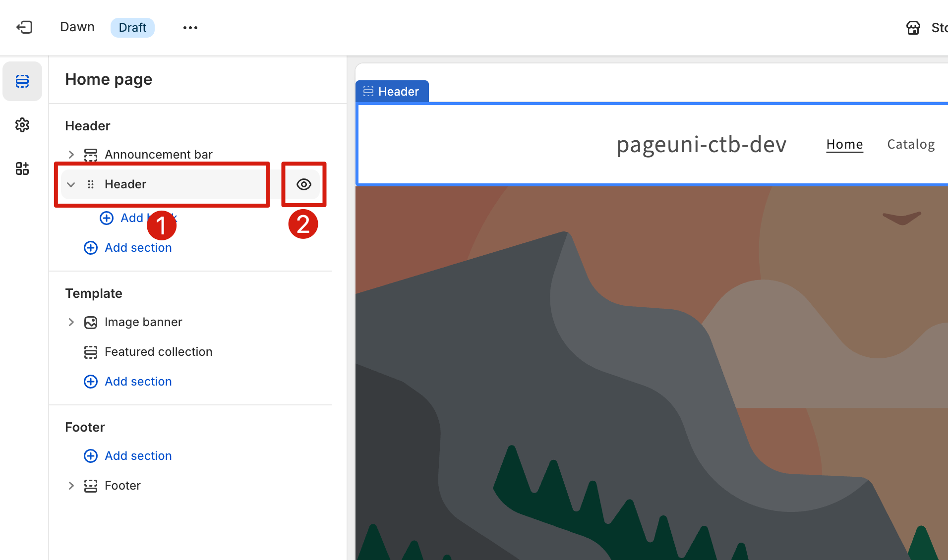
Task: Open the Sections panel icon in sidebar
Action: click(22, 81)
